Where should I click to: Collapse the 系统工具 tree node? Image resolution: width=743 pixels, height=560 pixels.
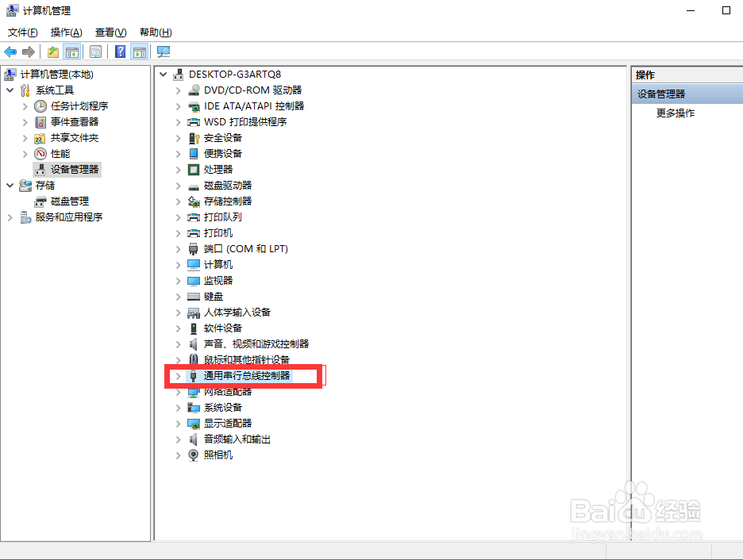coord(10,90)
